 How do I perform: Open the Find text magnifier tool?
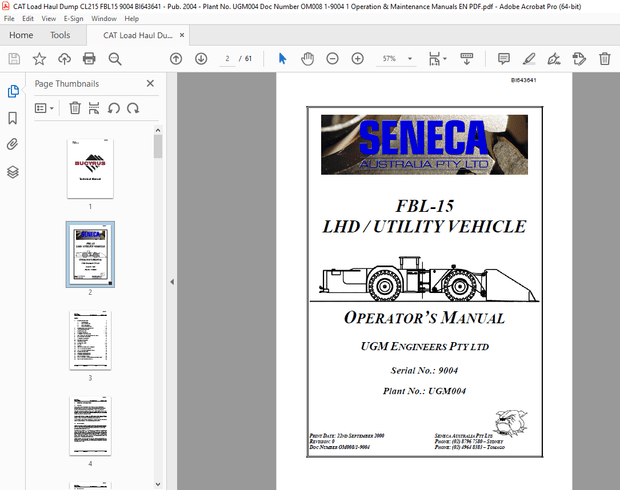tap(115, 59)
